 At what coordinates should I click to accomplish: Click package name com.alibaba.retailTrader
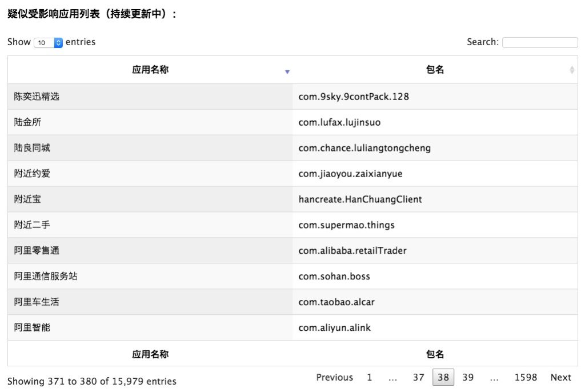(352, 251)
